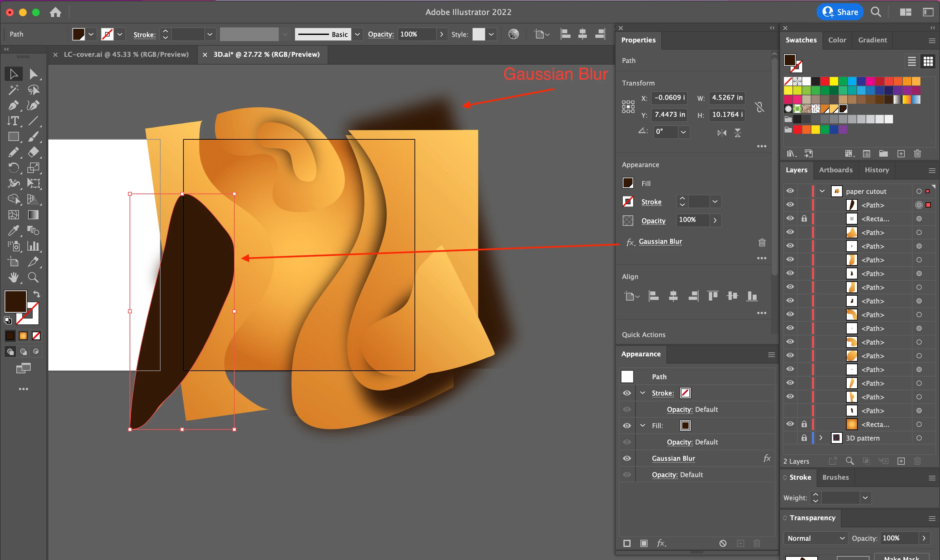
Task: Activate the Zoom tool
Action: tap(33, 278)
